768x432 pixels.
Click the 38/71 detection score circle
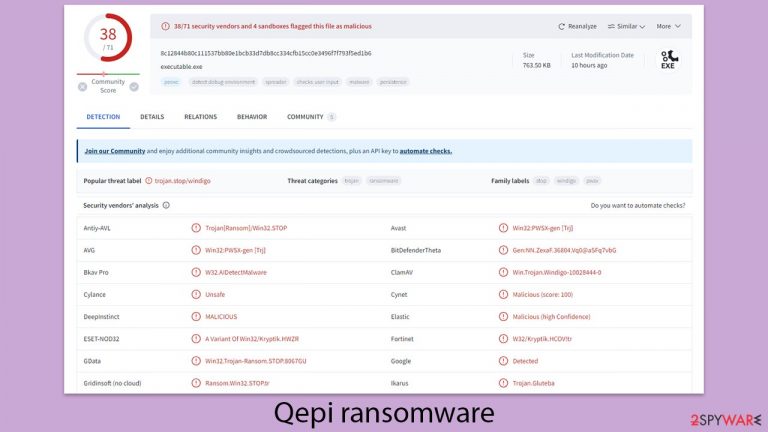pos(108,38)
